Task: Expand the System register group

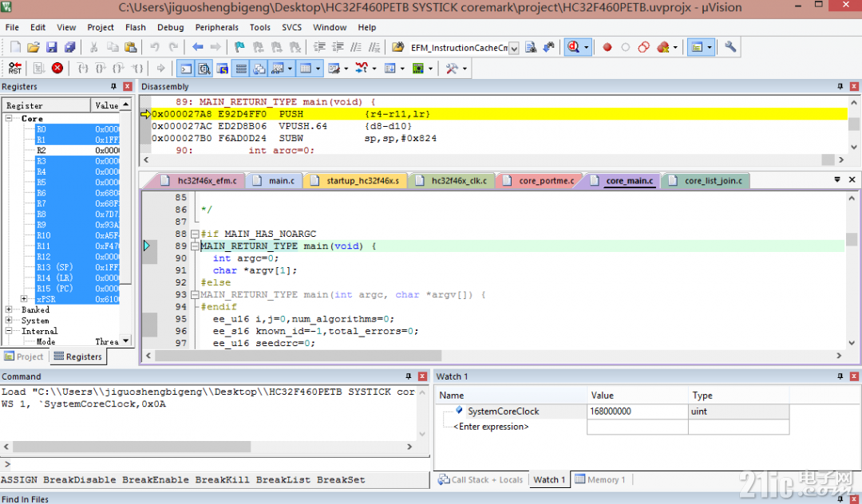Action: point(9,320)
